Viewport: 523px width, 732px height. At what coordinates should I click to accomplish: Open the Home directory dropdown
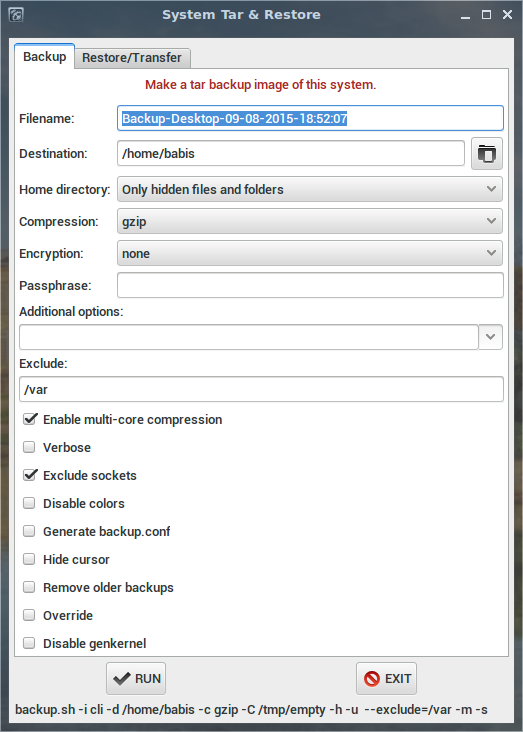click(310, 189)
